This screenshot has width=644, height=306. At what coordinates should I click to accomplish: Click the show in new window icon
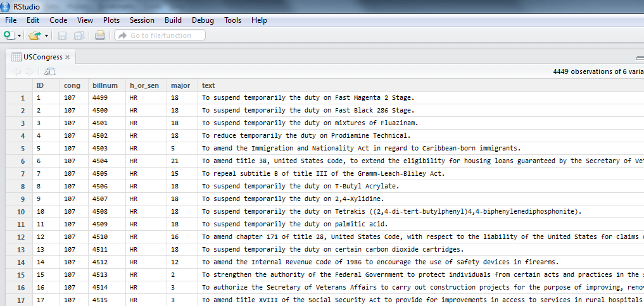pos(49,72)
